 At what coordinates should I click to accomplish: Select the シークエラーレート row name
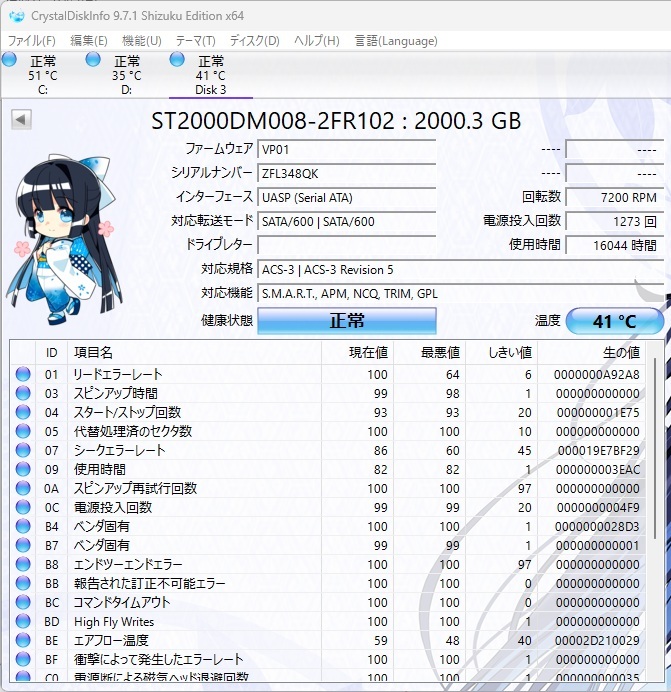tap(119, 450)
